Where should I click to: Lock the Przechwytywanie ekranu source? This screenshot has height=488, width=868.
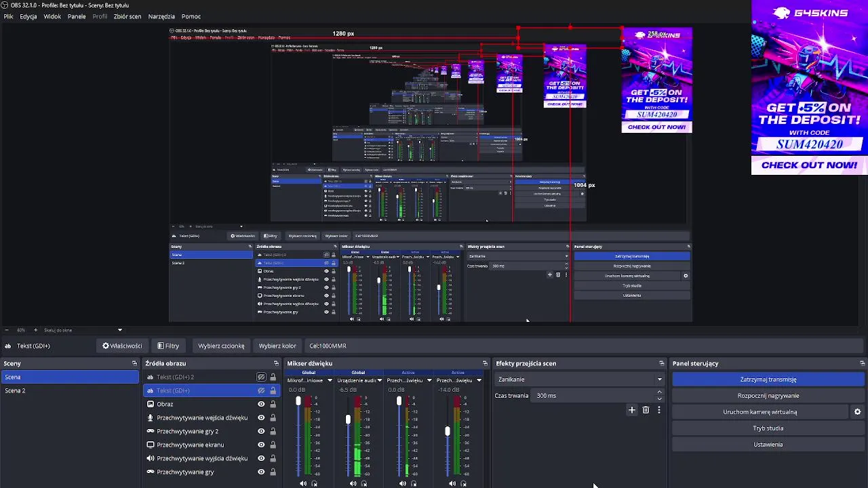click(x=273, y=445)
